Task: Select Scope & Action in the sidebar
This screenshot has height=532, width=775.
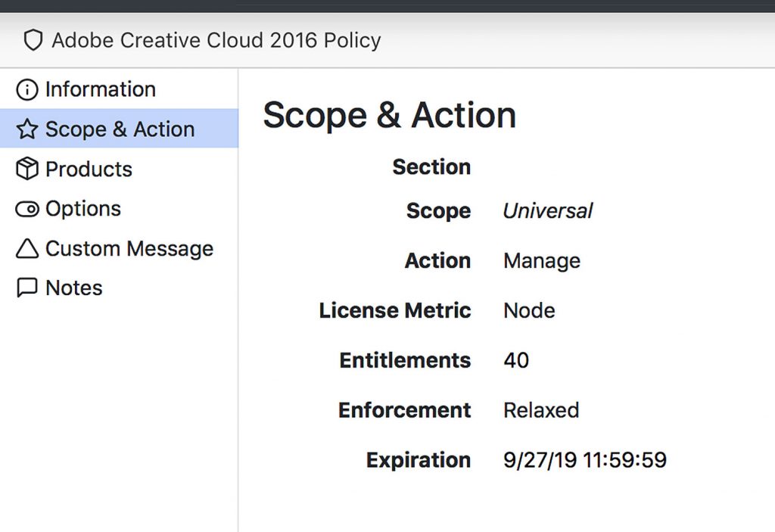Action: coord(120,129)
